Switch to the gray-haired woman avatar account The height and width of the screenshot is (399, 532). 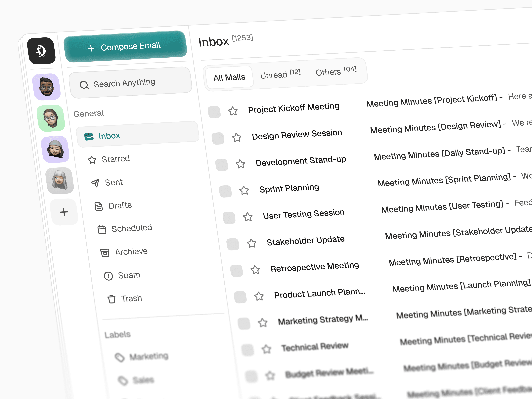point(59,181)
